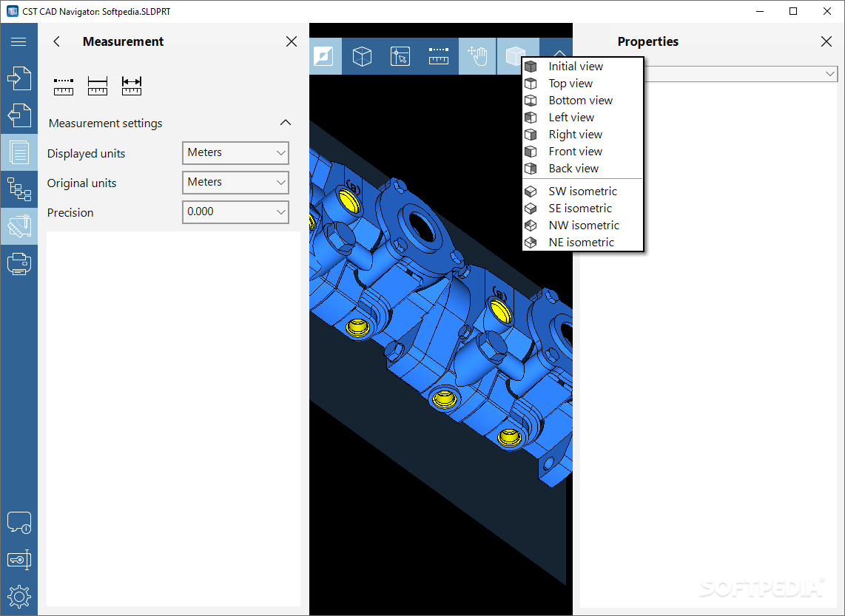Click the Original units label
The height and width of the screenshot is (616, 845).
(82, 183)
